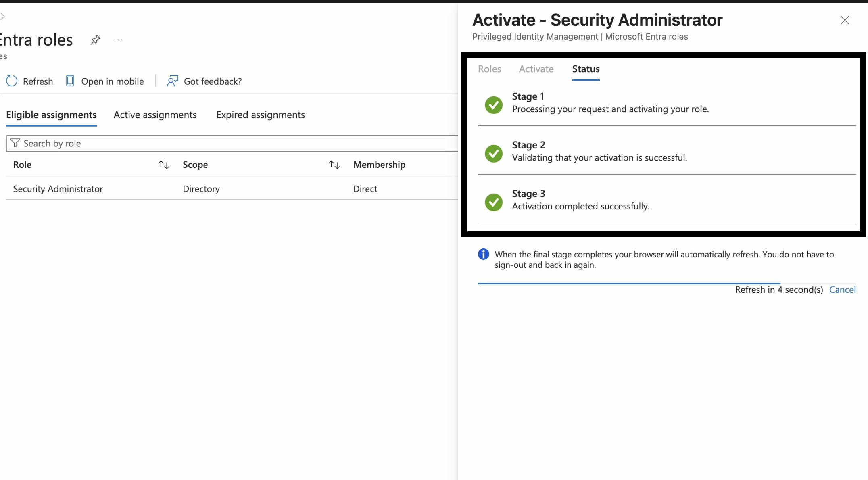Click the Refresh circular arrow icon

(12, 81)
